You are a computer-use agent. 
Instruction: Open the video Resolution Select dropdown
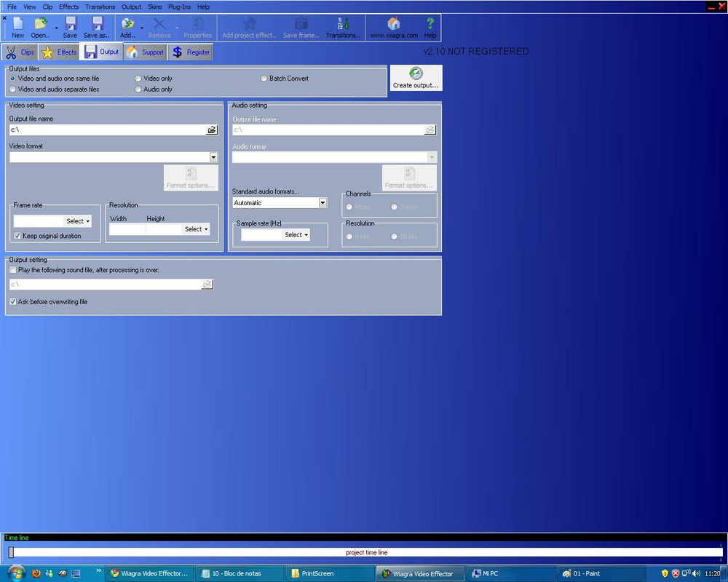coord(197,229)
